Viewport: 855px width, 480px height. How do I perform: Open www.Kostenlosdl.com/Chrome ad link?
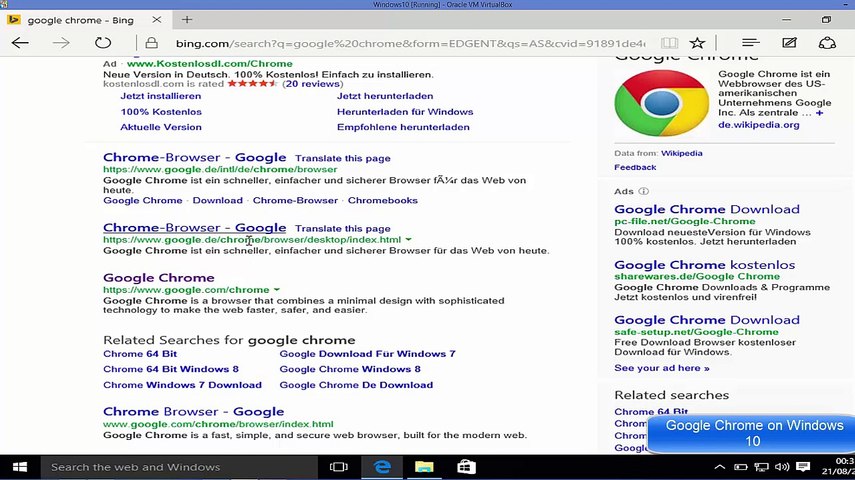(209, 63)
